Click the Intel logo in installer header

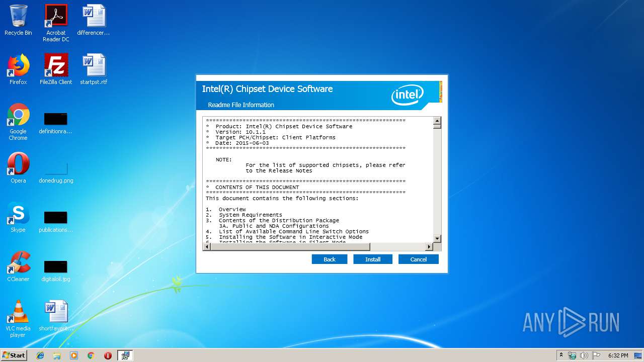pos(408,95)
